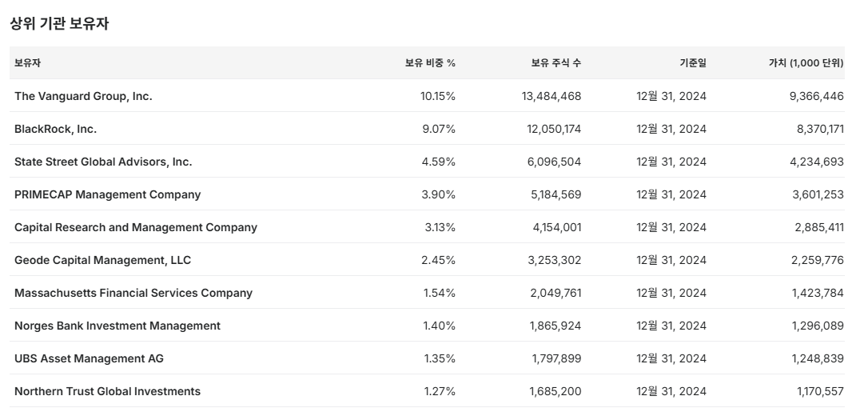Click the Northern Trust value 1,170,557
868x412 pixels.
[x=820, y=391]
